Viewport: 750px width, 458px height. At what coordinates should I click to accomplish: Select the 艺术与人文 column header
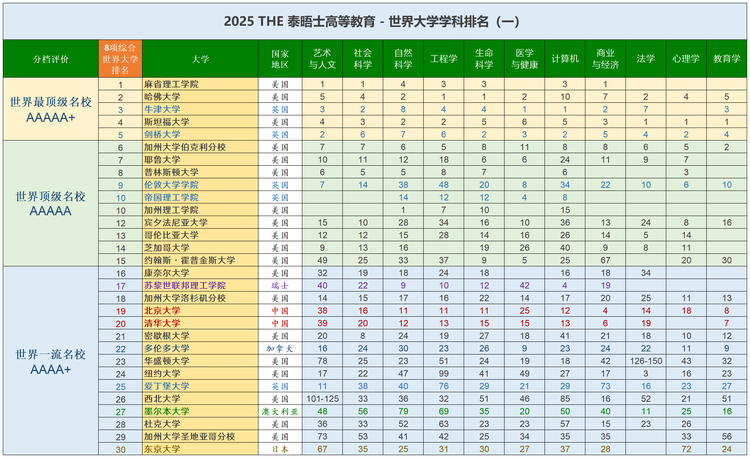pyautogui.click(x=322, y=59)
